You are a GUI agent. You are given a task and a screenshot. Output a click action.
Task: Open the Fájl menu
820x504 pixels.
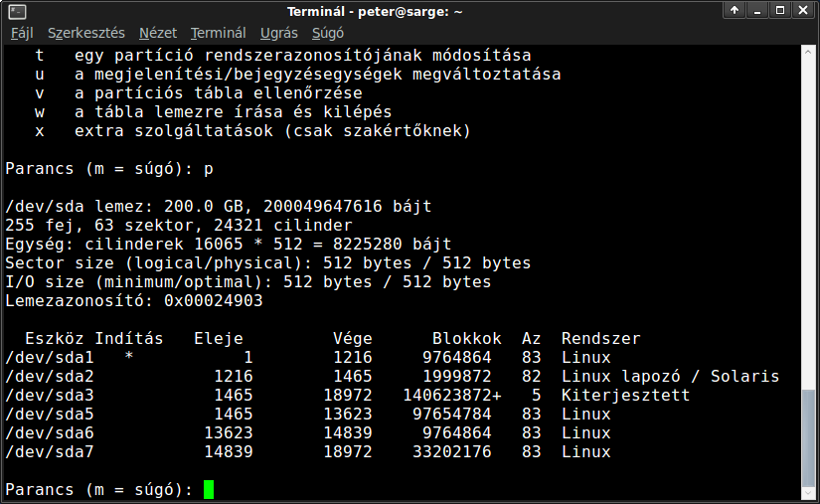point(22,33)
